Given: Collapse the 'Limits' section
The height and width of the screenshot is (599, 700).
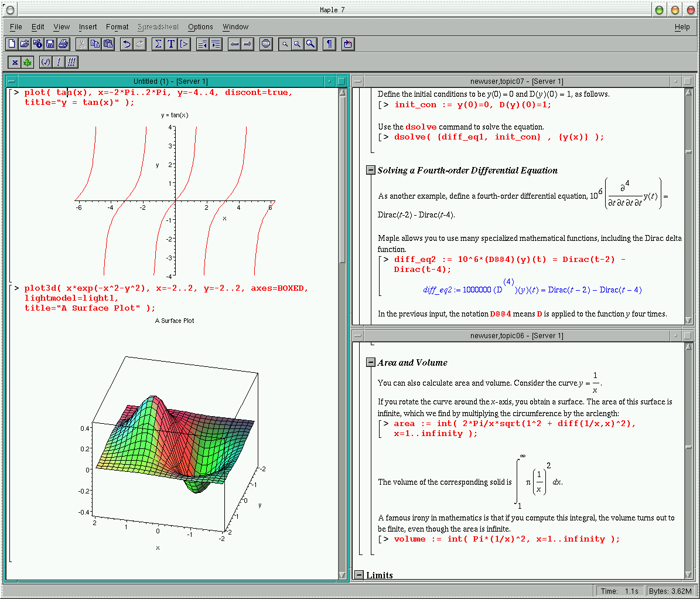Looking at the screenshot, I should click(359, 575).
